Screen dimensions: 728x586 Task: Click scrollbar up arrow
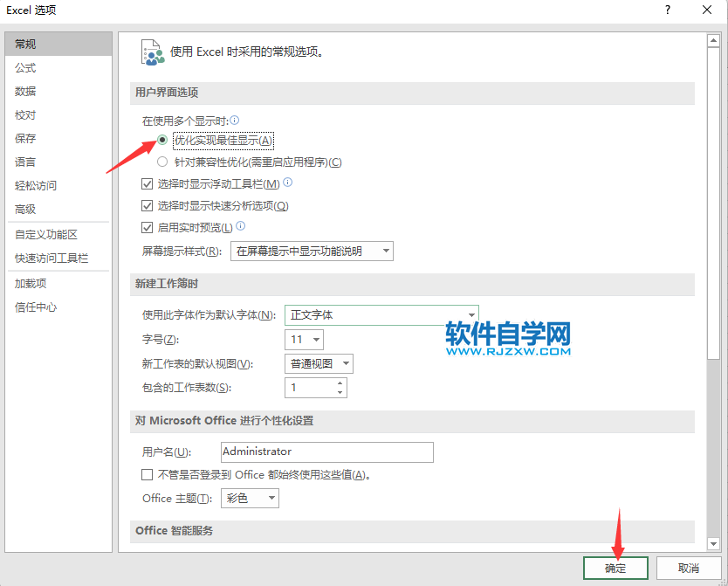[714, 40]
